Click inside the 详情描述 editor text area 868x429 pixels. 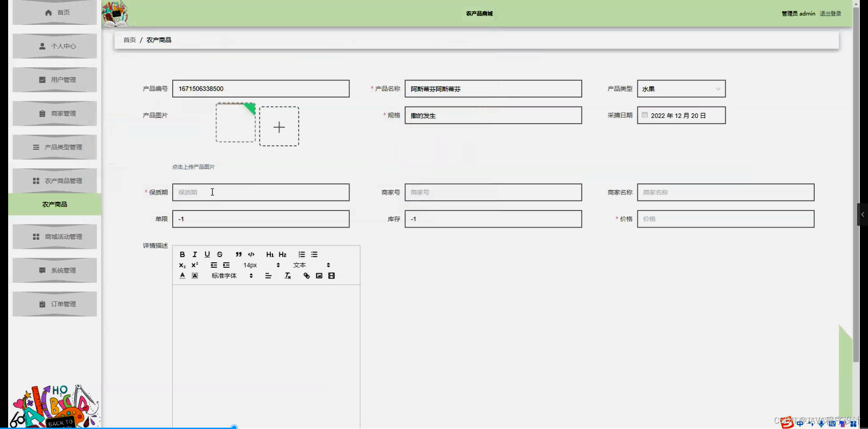pyautogui.click(x=266, y=356)
